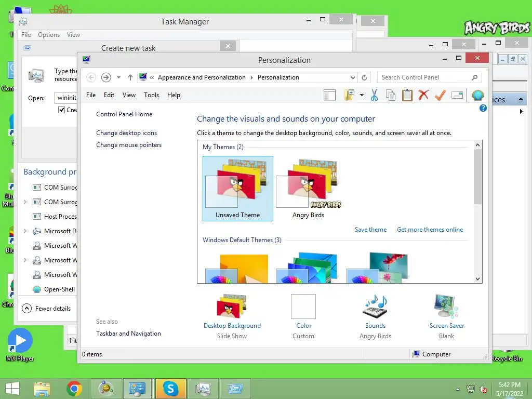Refresh the Personalization address bar
The height and width of the screenshot is (399, 532).
click(x=364, y=77)
